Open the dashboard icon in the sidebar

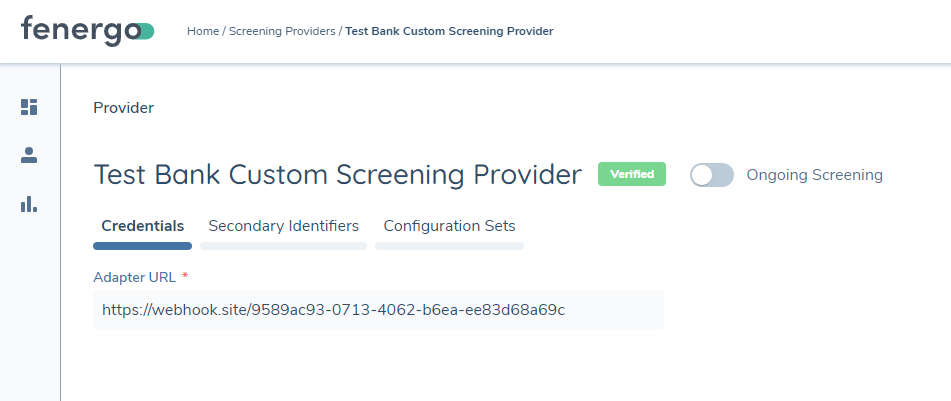tap(29, 107)
